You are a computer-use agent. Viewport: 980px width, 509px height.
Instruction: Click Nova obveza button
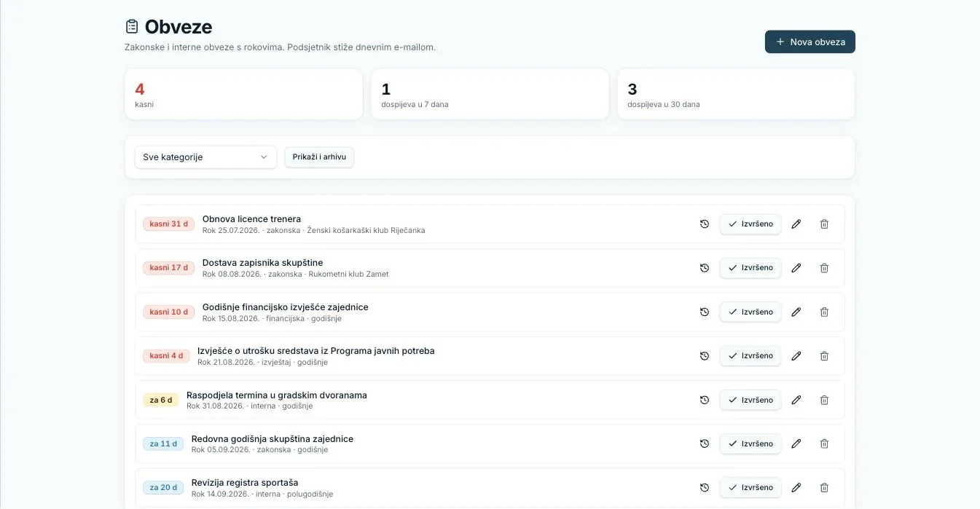(810, 42)
